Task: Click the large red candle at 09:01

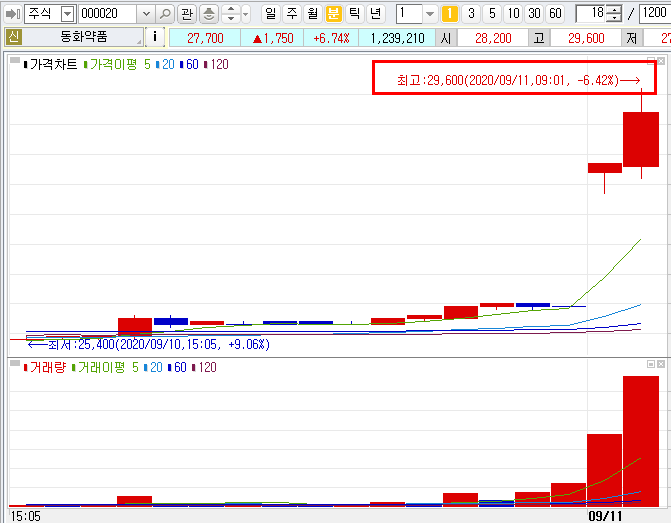Action: (x=641, y=140)
